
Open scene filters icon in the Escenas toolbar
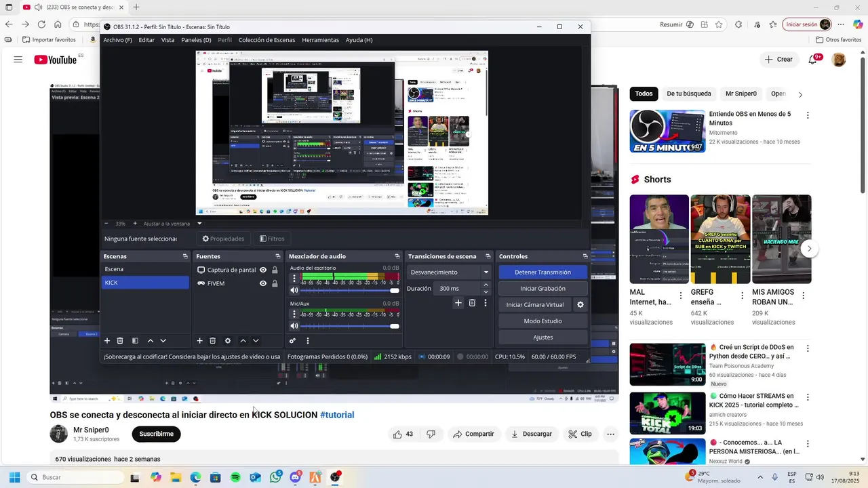pyautogui.click(x=135, y=341)
